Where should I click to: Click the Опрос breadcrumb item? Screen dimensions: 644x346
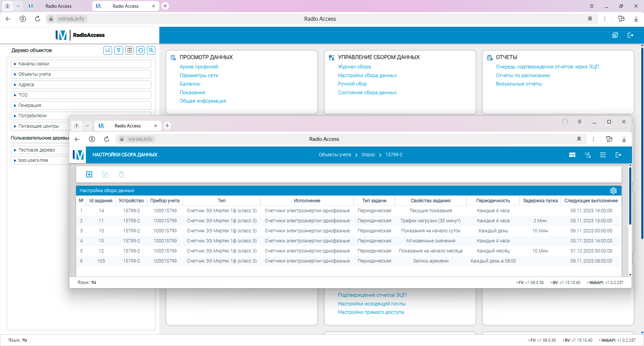coord(368,155)
